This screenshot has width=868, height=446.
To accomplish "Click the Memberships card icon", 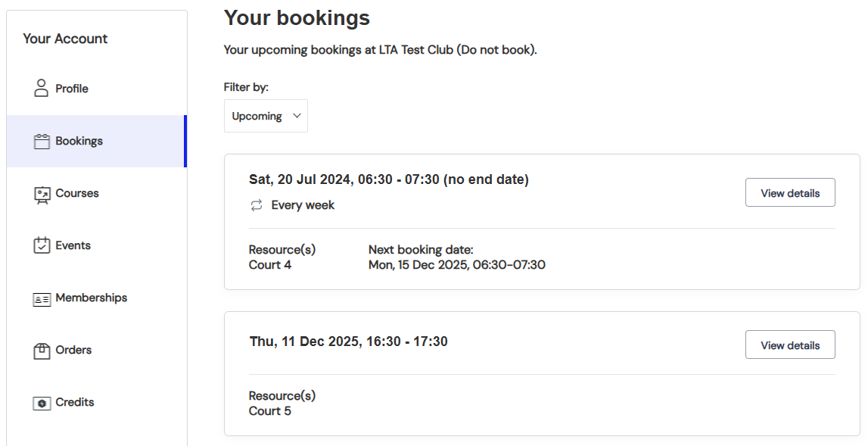I will coord(42,298).
